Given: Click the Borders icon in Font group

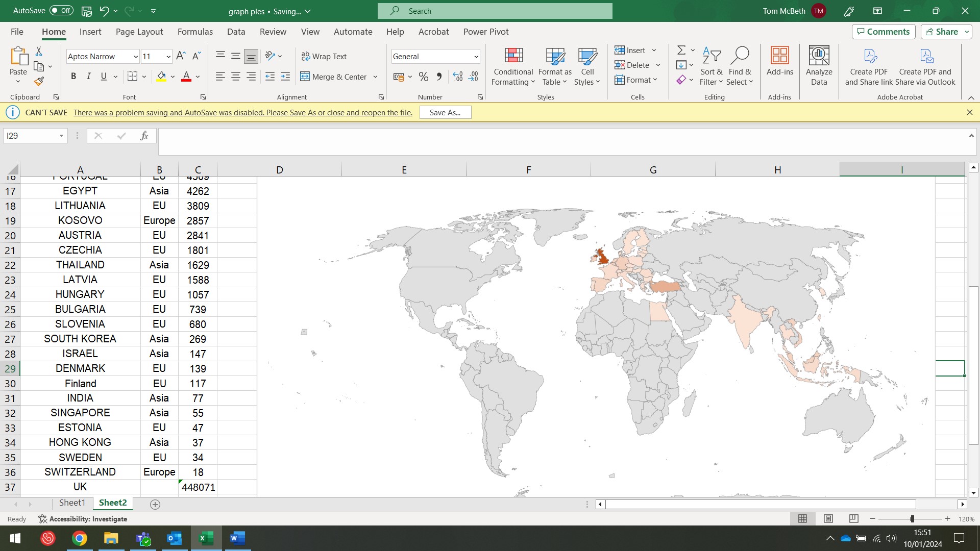Looking at the screenshot, I should tap(132, 77).
